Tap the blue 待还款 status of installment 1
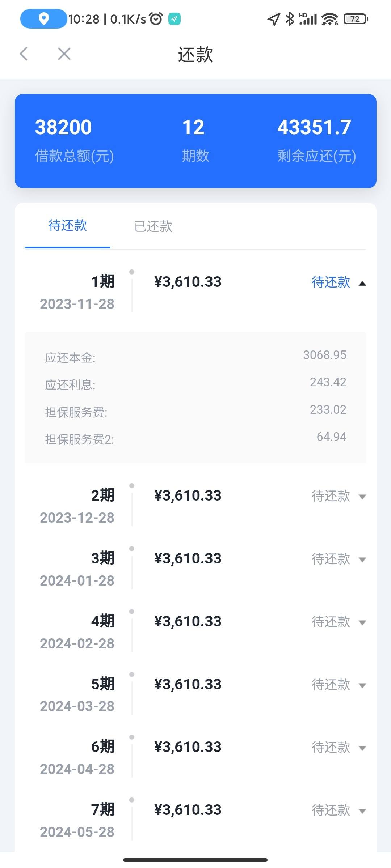391x868 pixels. (x=331, y=282)
